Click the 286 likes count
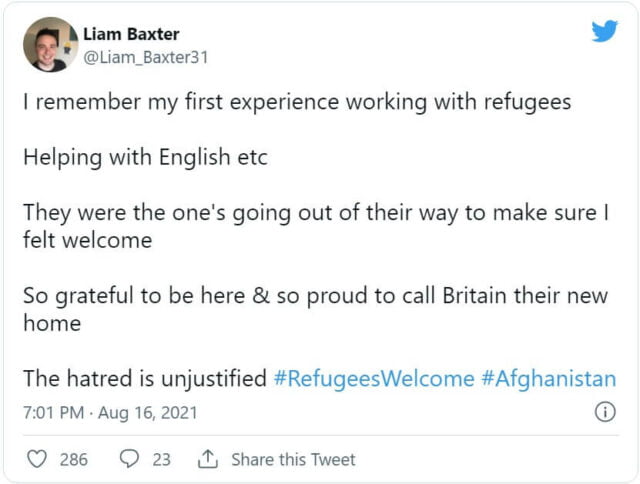 pos(73,459)
